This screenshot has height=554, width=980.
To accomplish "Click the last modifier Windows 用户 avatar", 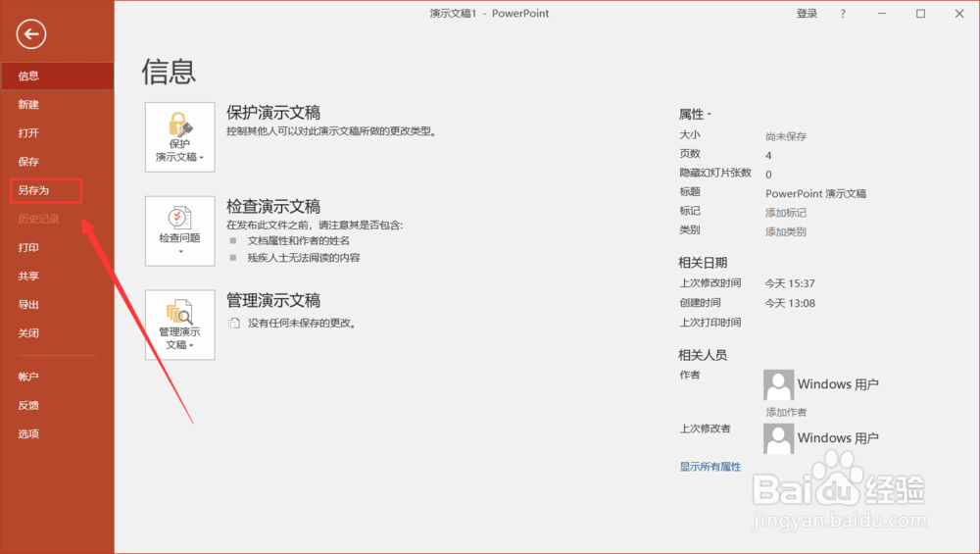I will (779, 438).
